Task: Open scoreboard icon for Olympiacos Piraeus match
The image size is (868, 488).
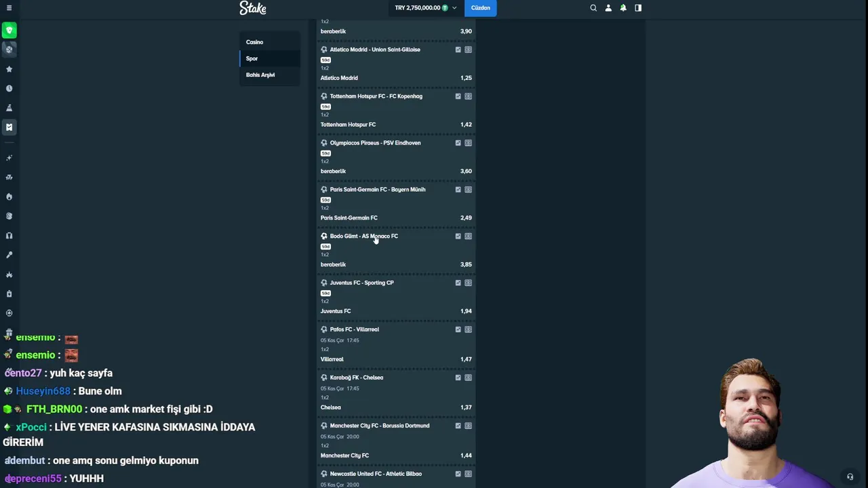Action: [x=468, y=143]
